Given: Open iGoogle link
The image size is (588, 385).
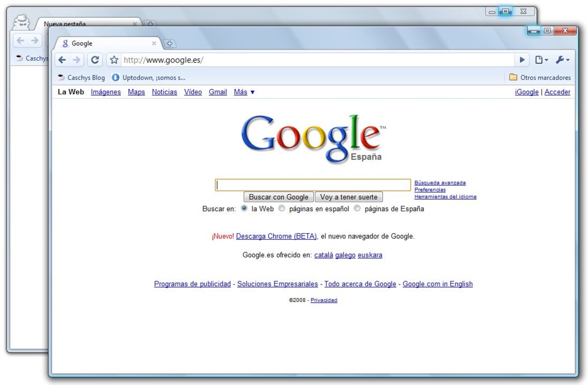Looking at the screenshot, I should pyautogui.click(x=526, y=92).
